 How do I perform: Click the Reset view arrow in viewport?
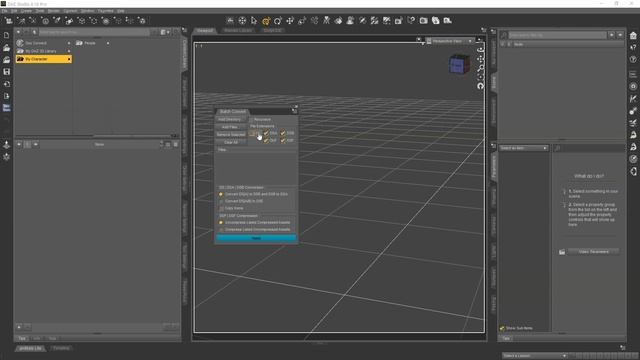click(x=480, y=86)
